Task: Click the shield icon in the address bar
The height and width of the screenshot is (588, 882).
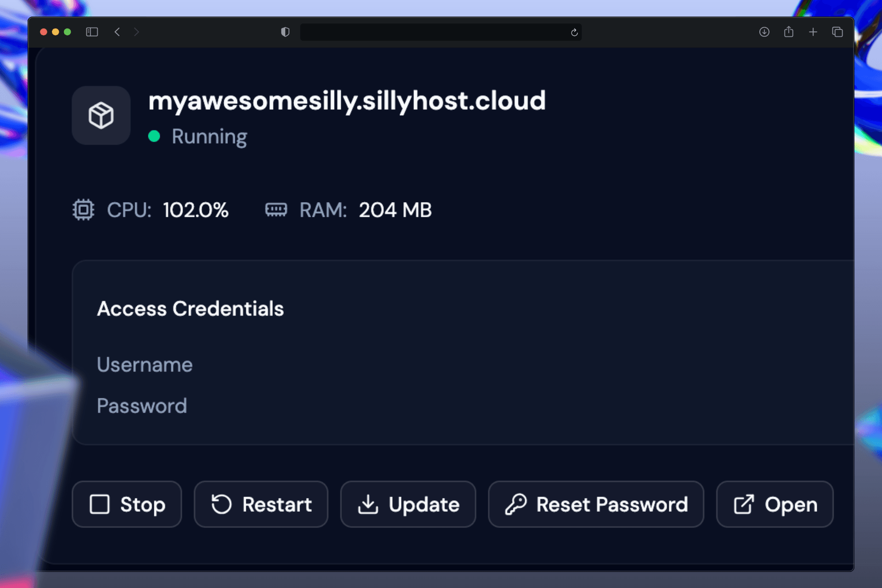Action: pos(285,32)
